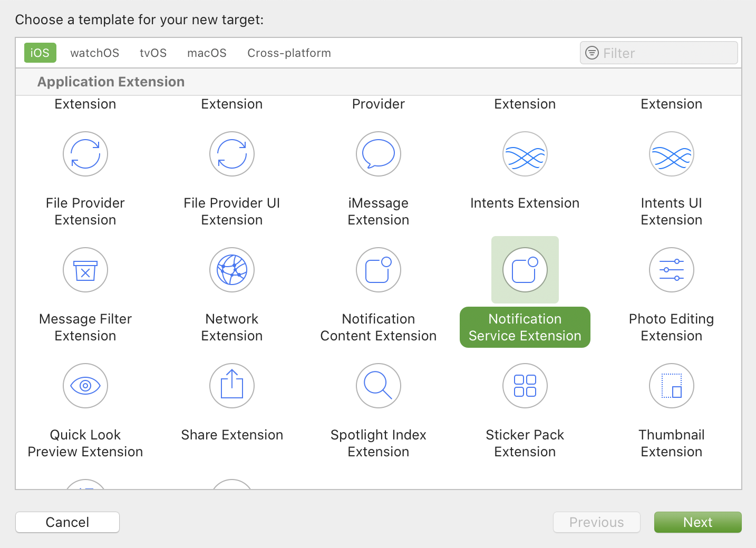Select the File Provider UI Extension icon
The image size is (756, 548).
(232, 154)
